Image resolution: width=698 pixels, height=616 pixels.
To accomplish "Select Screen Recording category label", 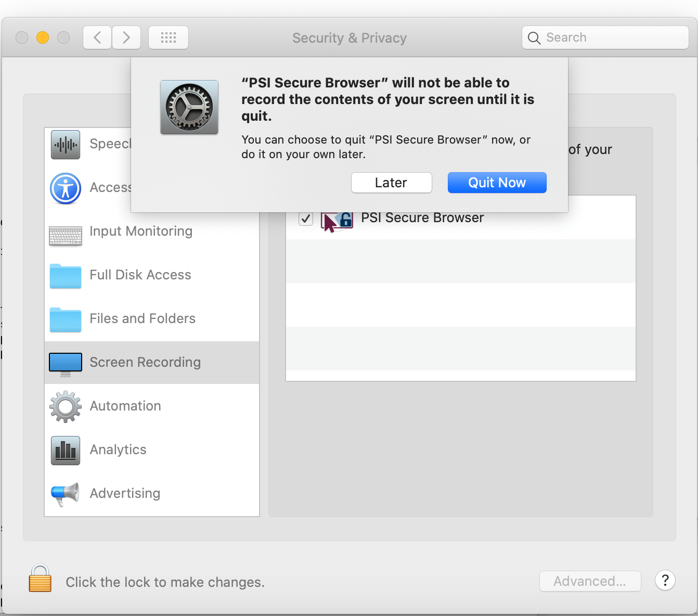I will pyautogui.click(x=145, y=362).
